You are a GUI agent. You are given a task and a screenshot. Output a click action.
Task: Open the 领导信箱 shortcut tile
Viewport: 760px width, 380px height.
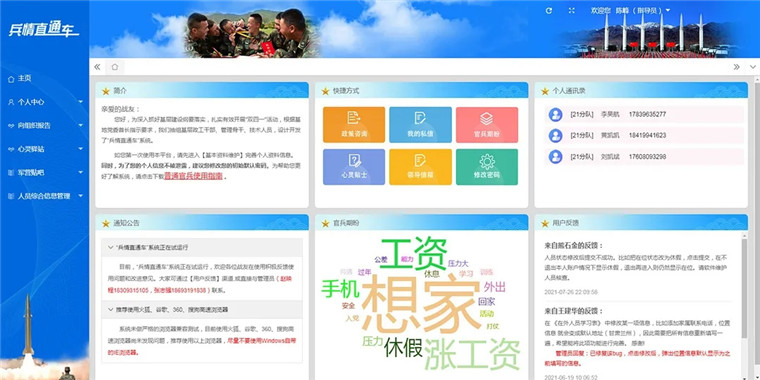pos(420,167)
